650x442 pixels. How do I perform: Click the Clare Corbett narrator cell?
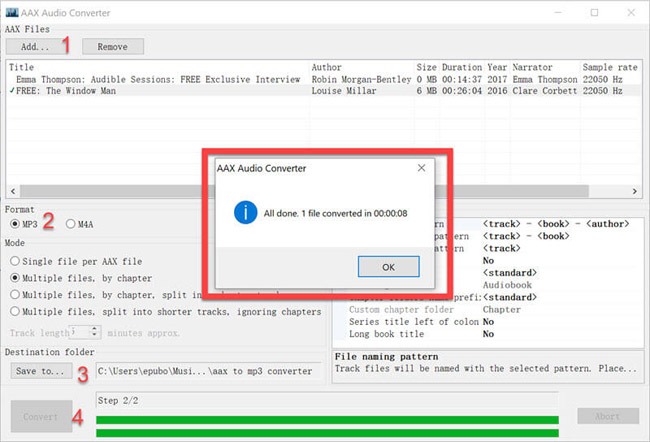click(x=545, y=91)
